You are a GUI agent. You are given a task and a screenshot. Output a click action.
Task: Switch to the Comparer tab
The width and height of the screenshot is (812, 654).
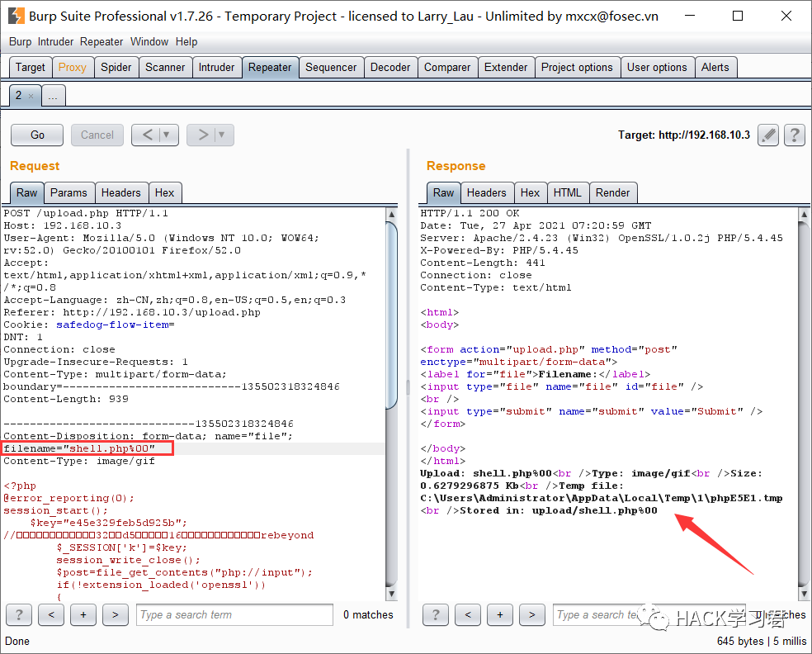[447, 68]
